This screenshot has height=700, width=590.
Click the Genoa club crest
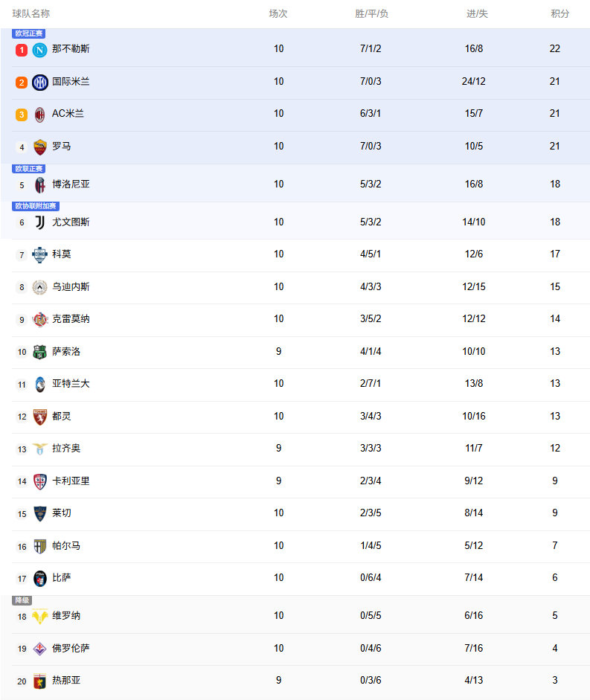point(40,681)
